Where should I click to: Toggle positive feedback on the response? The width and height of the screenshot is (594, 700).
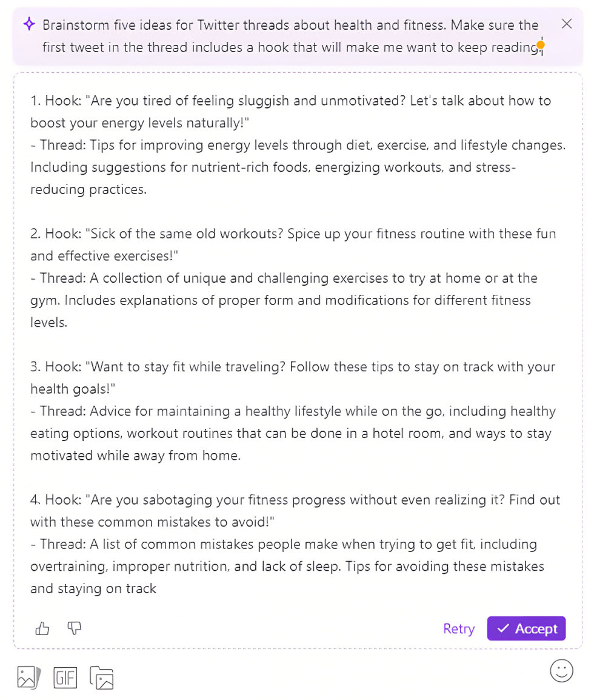click(x=42, y=628)
